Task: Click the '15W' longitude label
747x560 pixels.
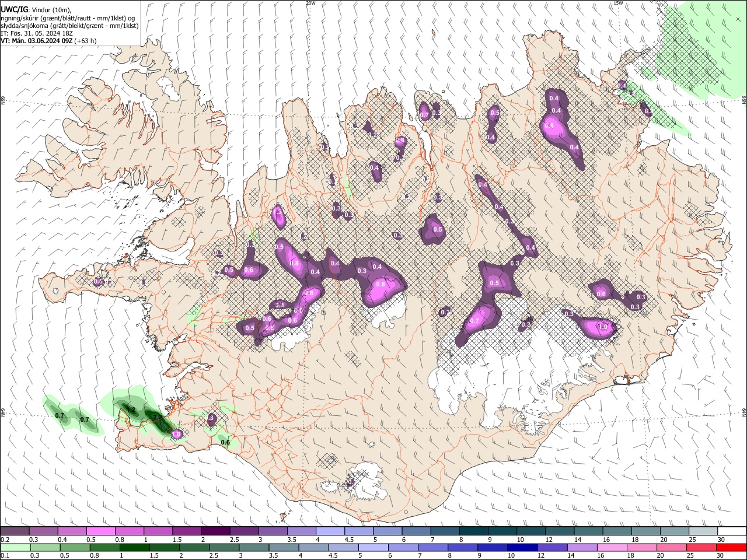Action: [618, 3]
